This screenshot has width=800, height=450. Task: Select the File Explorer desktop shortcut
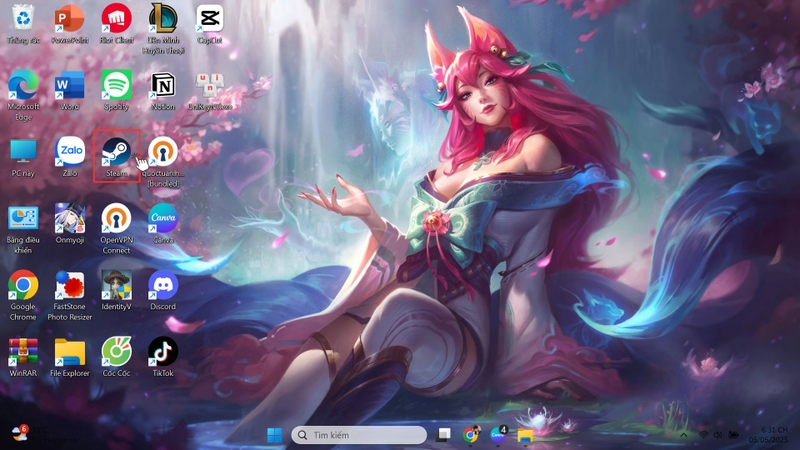(69, 357)
